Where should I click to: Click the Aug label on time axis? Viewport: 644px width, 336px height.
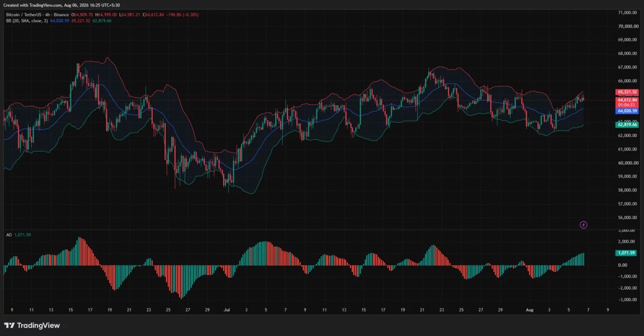(x=529, y=309)
